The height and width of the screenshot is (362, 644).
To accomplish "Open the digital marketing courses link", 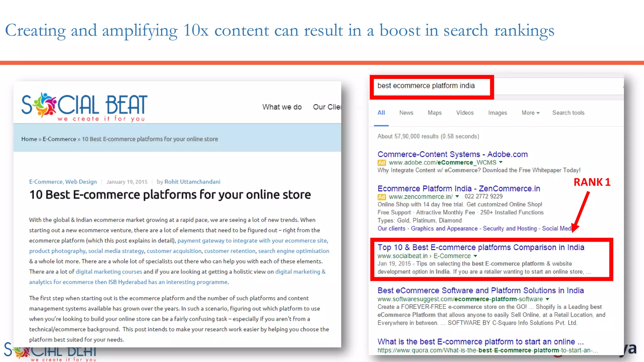I will point(109,271).
